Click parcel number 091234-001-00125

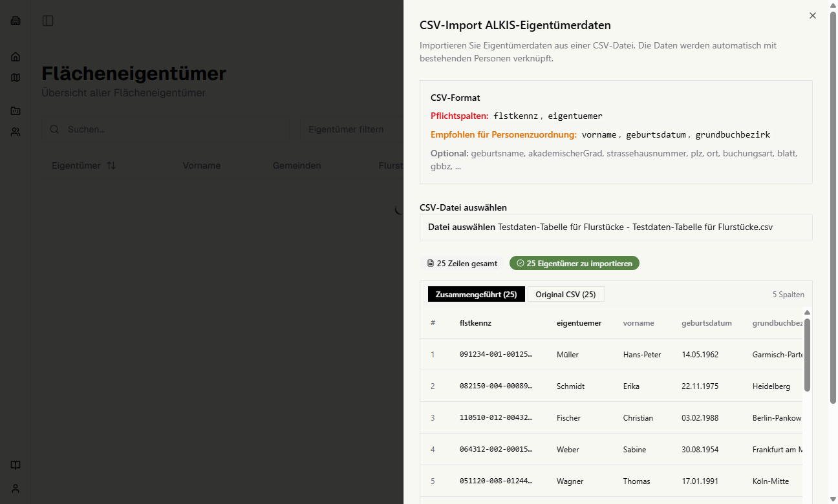(x=497, y=355)
